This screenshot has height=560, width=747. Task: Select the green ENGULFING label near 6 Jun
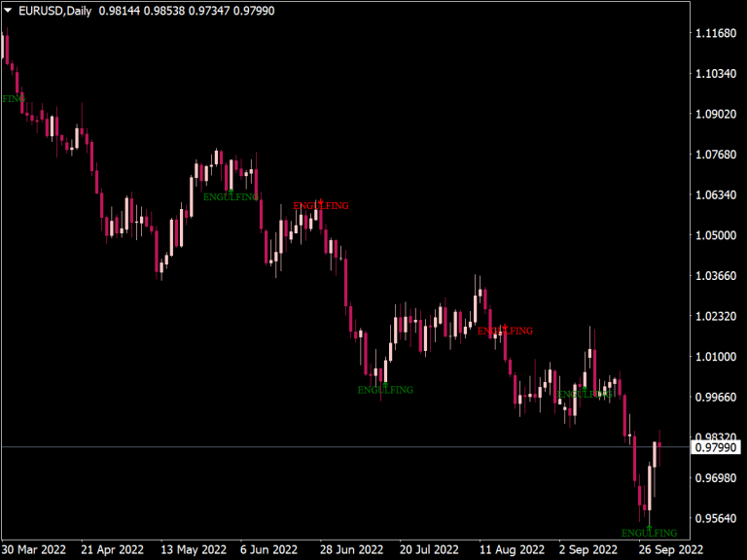[231, 197]
